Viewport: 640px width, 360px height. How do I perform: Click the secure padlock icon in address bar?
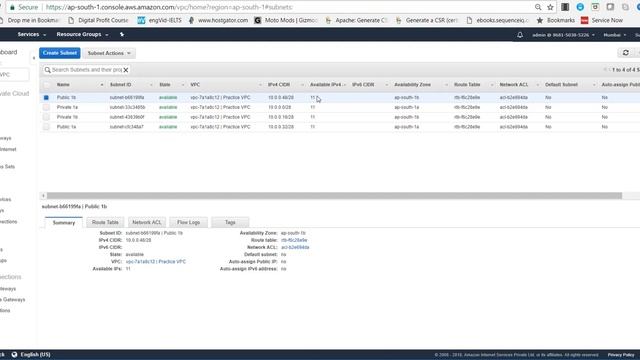point(12,7)
